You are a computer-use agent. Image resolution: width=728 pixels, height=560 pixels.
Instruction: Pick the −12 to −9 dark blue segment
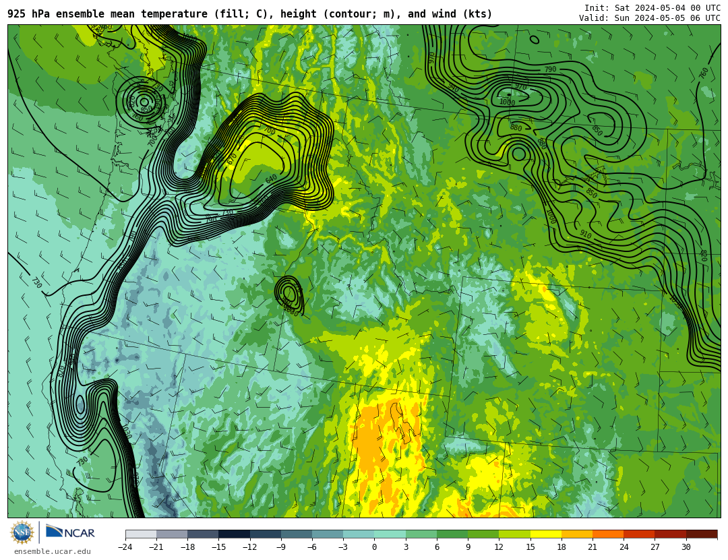(266, 534)
